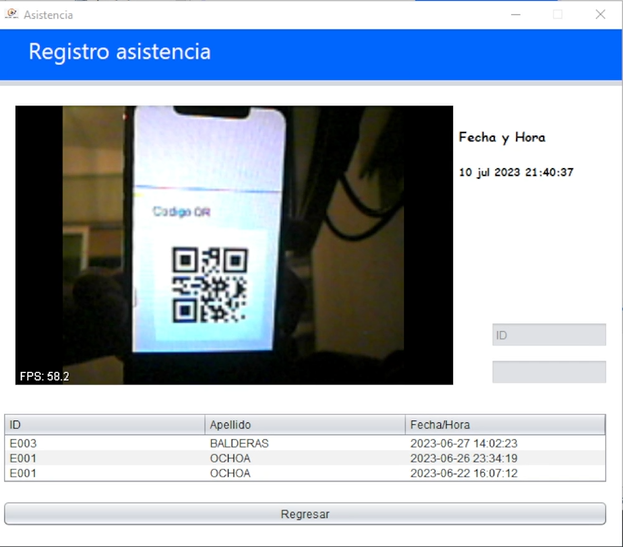The height and width of the screenshot is (547, 623).
Task: Select E001 in the 2023-06-26 row
Action: click(x=104, y=458)
